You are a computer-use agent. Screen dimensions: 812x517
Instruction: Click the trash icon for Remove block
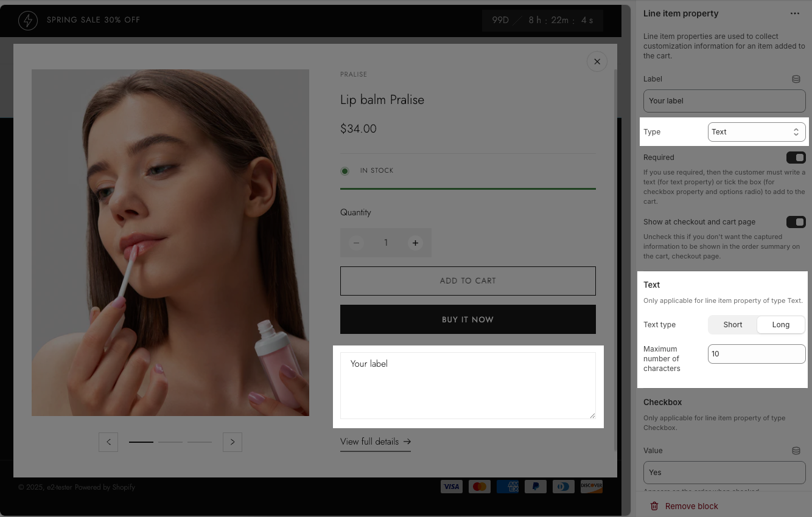(x=654, y=506)
